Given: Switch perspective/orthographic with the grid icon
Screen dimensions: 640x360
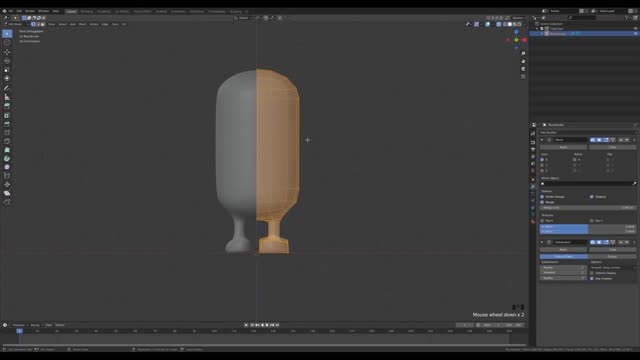Looking at the screenshot, I should pyautogui.click(x=523, y=76).
